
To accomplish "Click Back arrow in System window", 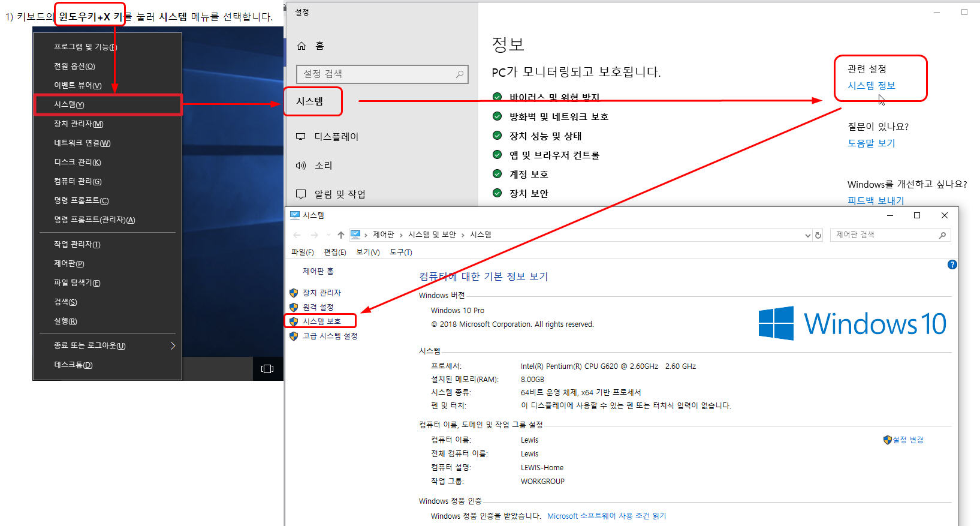I will coord(297,235).
